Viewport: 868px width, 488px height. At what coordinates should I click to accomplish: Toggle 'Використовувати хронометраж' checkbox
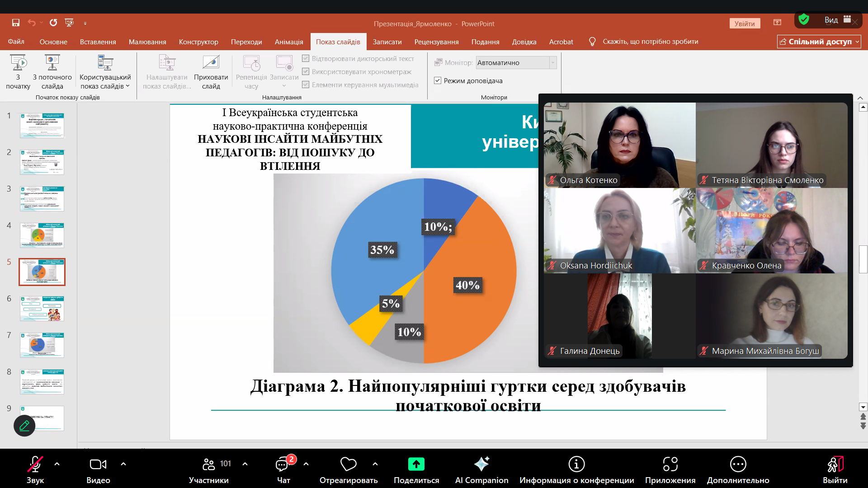pos(306,71)
